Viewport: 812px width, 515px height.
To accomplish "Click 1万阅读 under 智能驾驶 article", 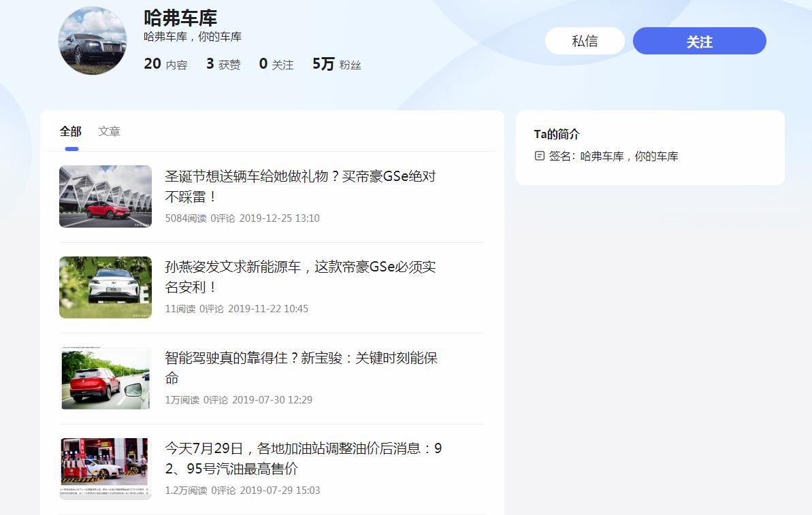I will click(182, 400).
